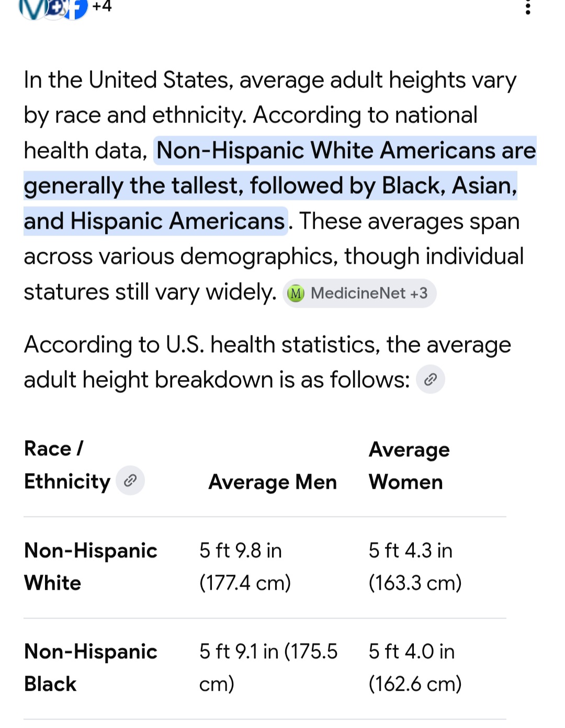Screen dimensions: 565x728
Task: Select the Non-Hispanic Black row label
Action: (91, 668)
